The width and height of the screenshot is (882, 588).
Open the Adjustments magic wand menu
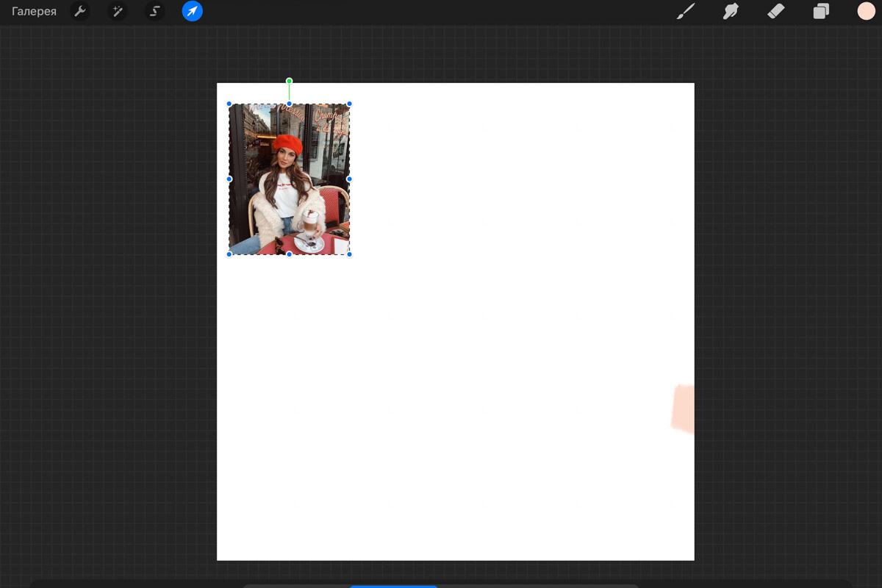click(x=117, y=12)
